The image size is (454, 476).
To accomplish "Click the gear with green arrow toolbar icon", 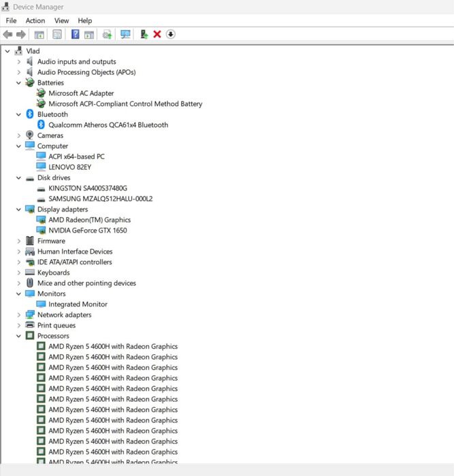I will [x=107, y=34].
